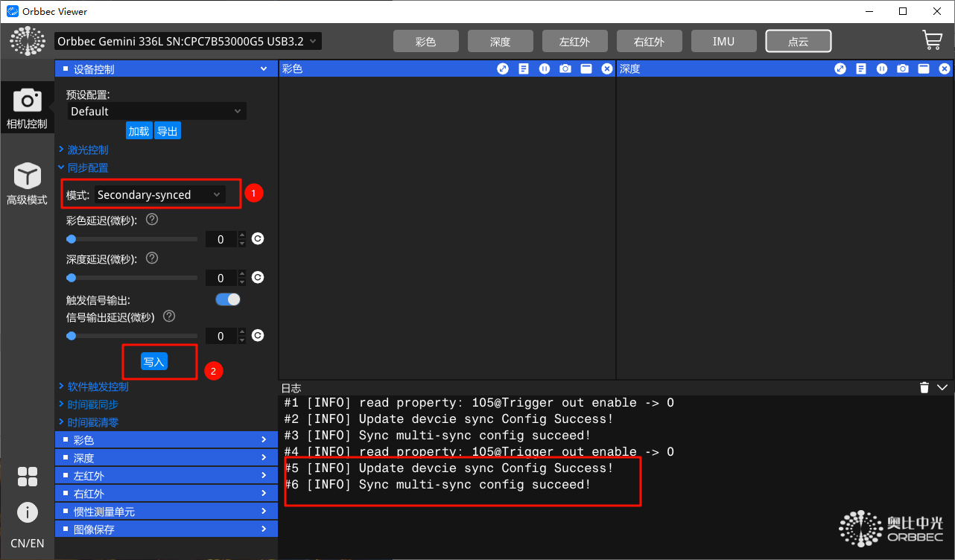
Task: Toggle the IMU stream button
Action: pyautogui.click(x=723, y=42)
